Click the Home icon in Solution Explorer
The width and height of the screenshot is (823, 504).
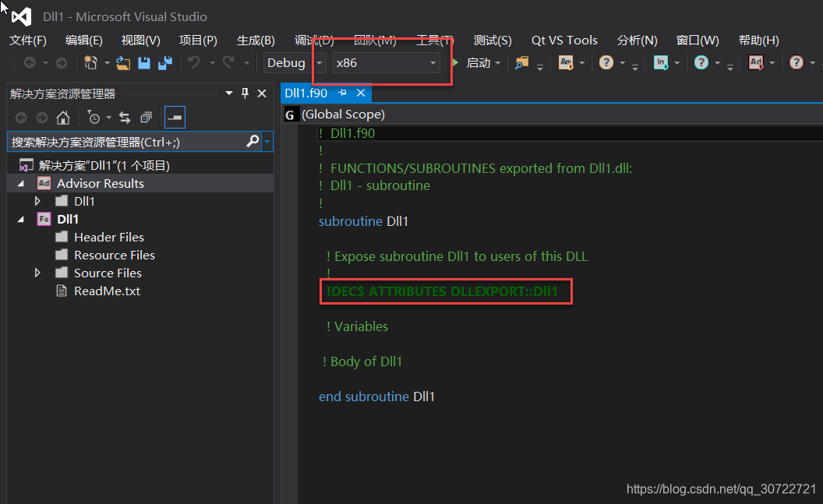(63, 117)
